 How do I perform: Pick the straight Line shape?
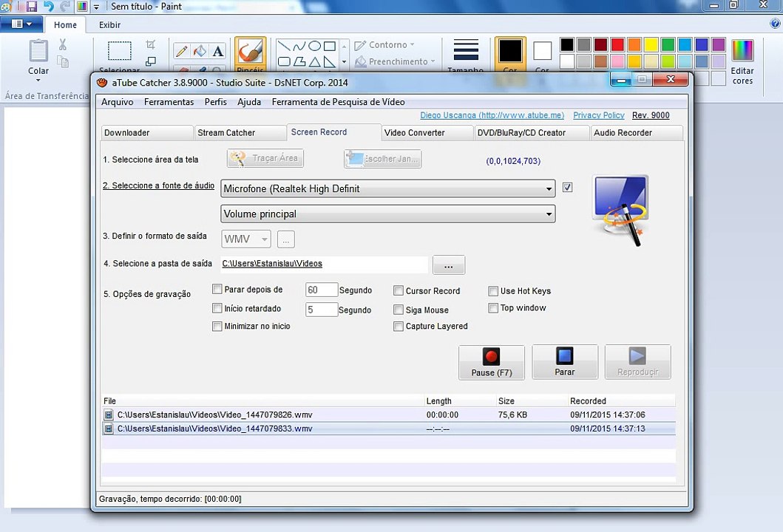pyautogui.click(x=284, y=47)
